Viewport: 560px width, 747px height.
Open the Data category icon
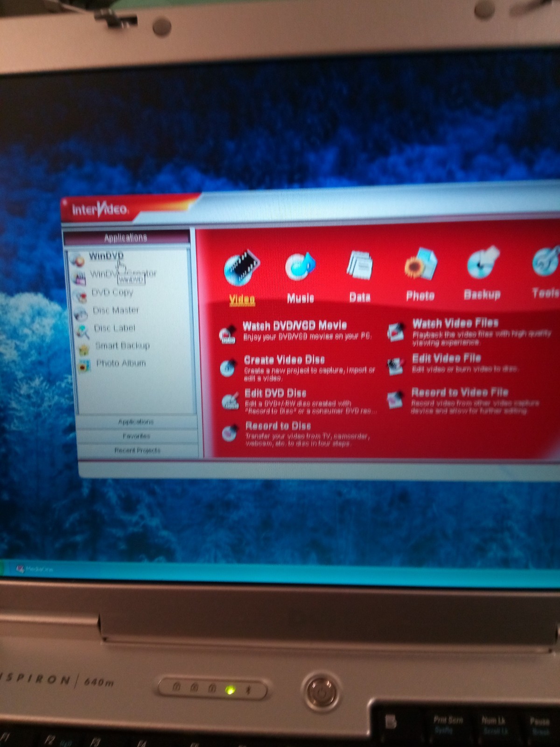click(360, 265)
